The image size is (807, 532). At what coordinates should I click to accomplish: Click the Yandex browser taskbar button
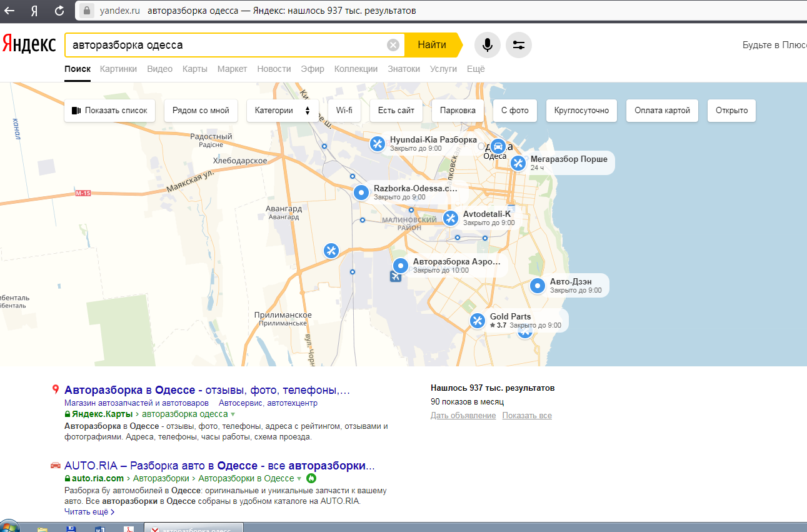[194, 528]
